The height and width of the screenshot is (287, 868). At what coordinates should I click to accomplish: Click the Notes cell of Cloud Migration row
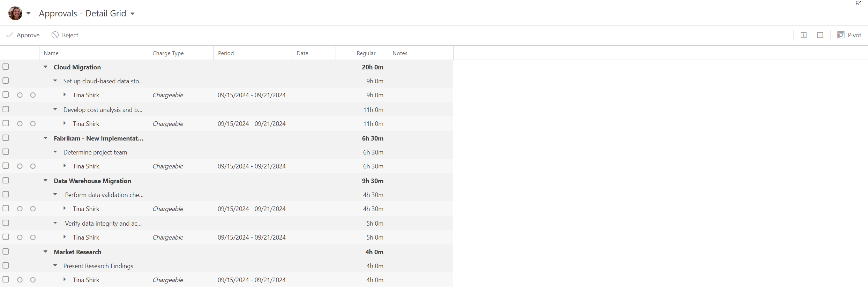coord(421,67)
